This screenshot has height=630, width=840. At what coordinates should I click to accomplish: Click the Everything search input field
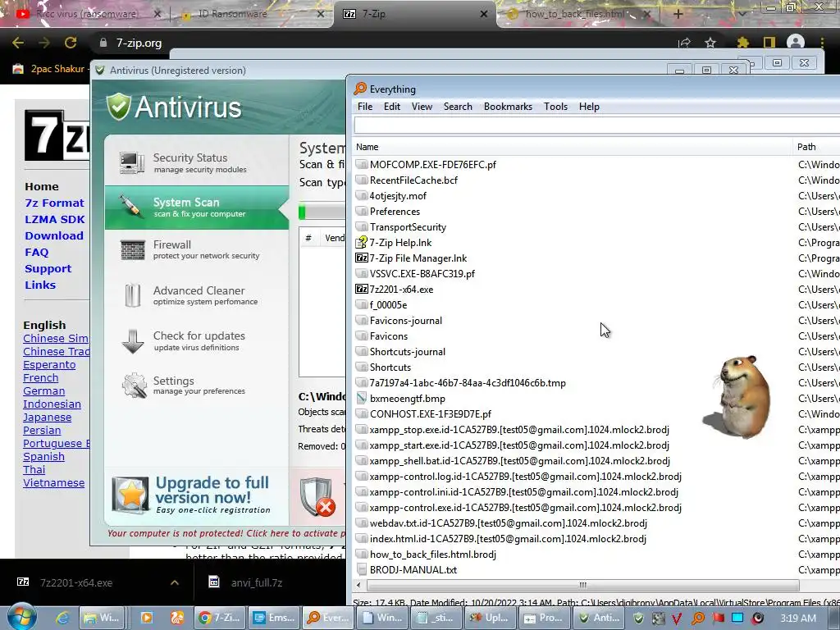597,125
